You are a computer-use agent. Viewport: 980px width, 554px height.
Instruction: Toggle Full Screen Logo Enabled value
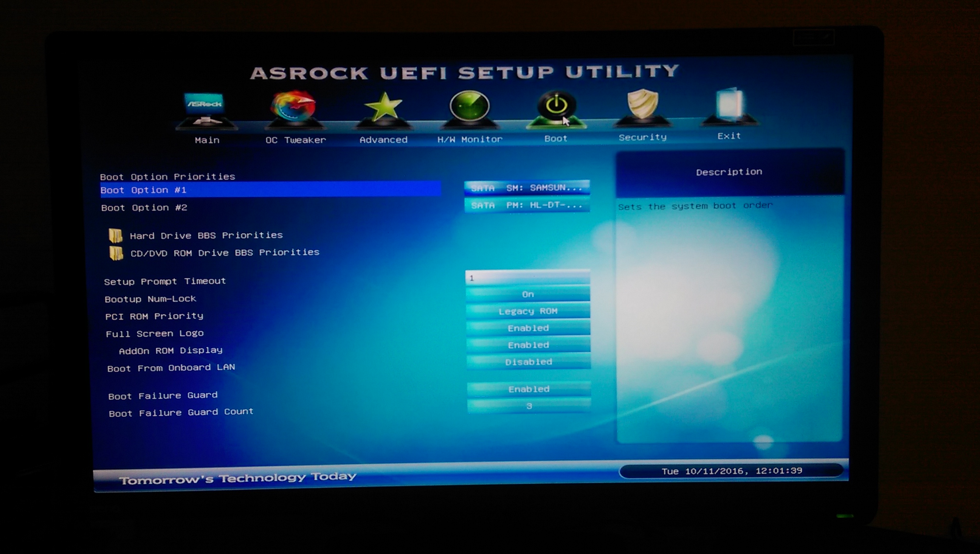[528, 328]
